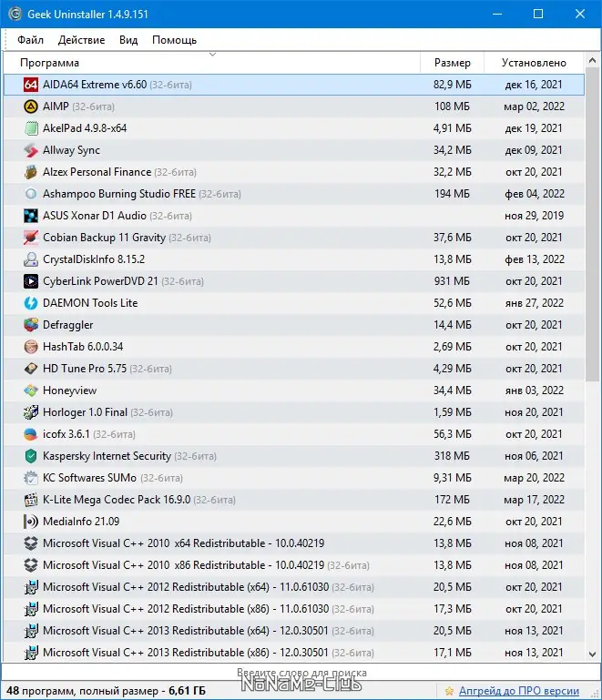This screenshot has width=602, height=700.
Task: Click the ноя 29, 2019 install date
Action: pos(534,216)
